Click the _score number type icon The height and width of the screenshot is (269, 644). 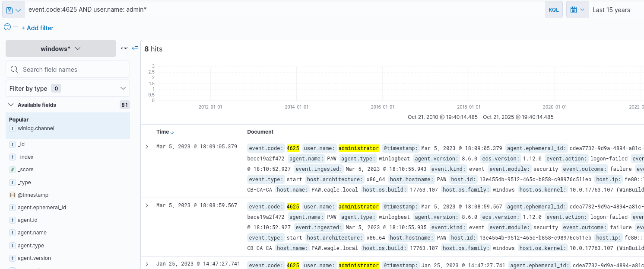[x=12, y=170]
